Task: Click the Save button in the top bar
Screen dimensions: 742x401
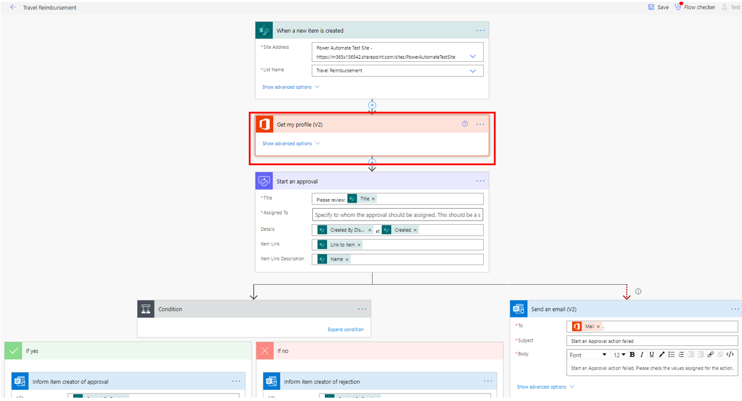Action: click(658, 7)
